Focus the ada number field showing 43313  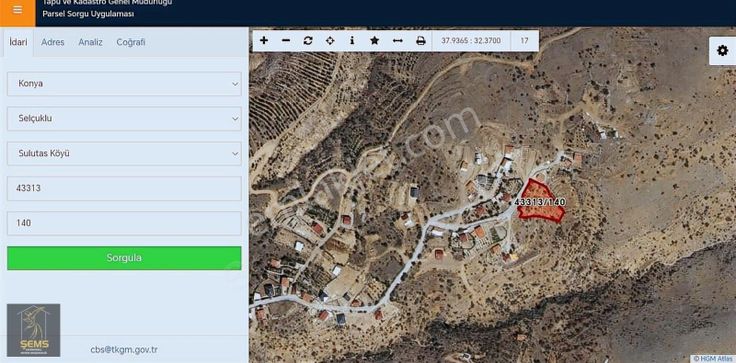(x=124, y=188)
